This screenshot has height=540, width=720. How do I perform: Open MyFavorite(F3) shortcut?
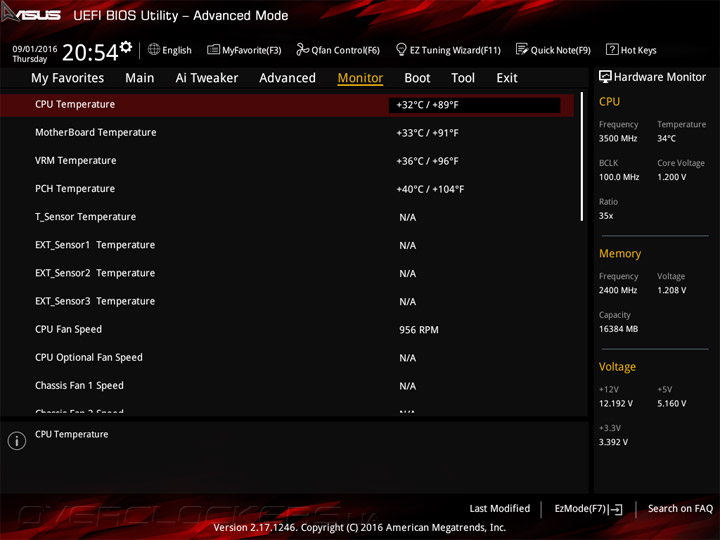[x=252, y=50]
